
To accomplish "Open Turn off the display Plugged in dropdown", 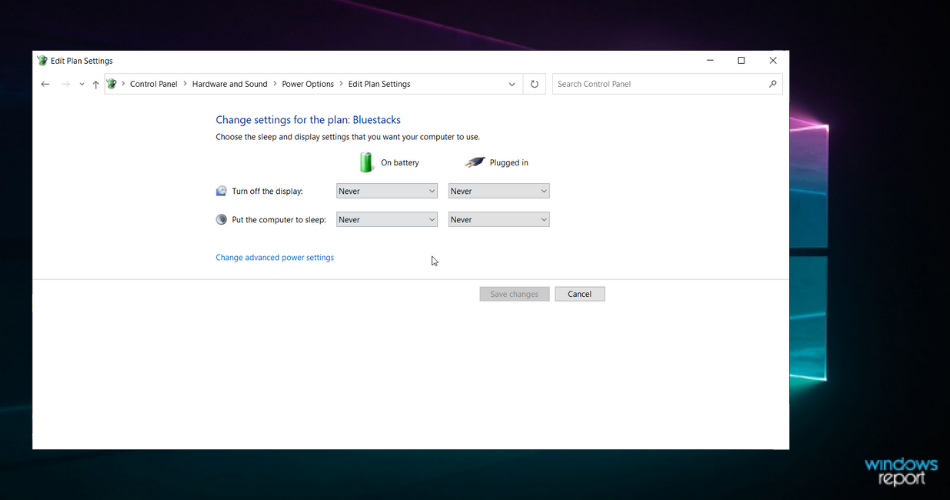I will coord(499,191).
